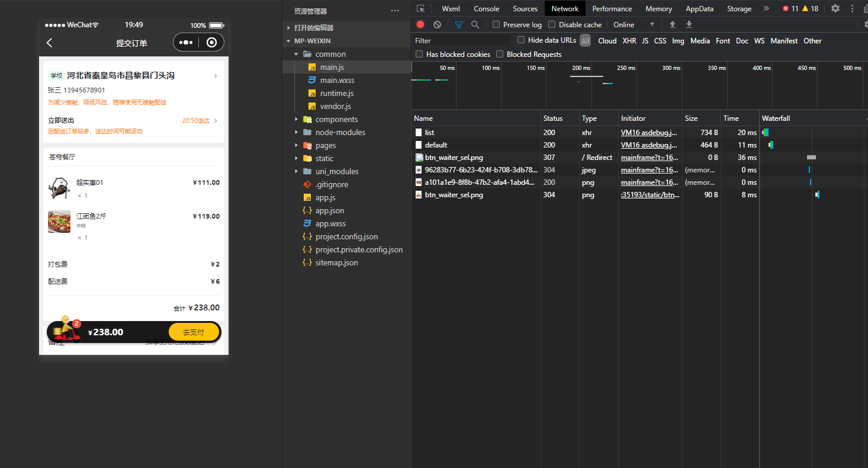Open the network search magnifier
The image size is (868, 468).
[x=475, y=25]
